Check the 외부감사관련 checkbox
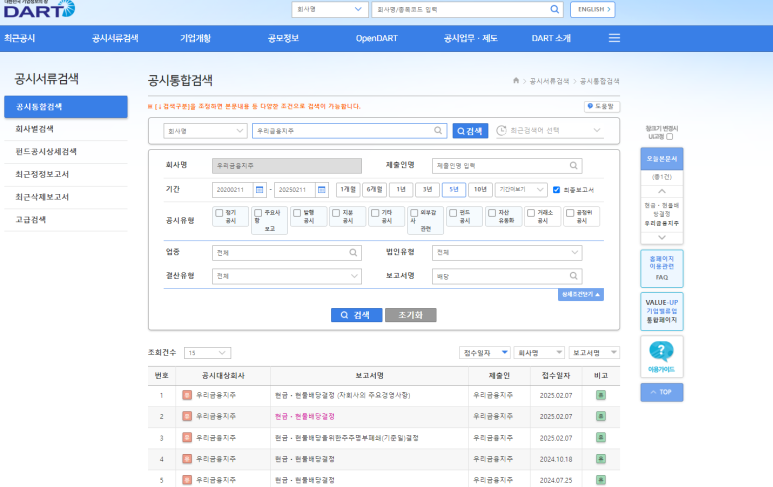773x487 pixels. (414, 213)
